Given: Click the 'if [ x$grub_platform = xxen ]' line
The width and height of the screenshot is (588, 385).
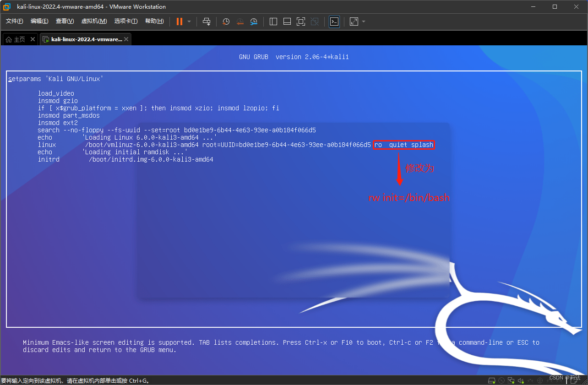Looking at the screenshot, I should tap(158, 108).
